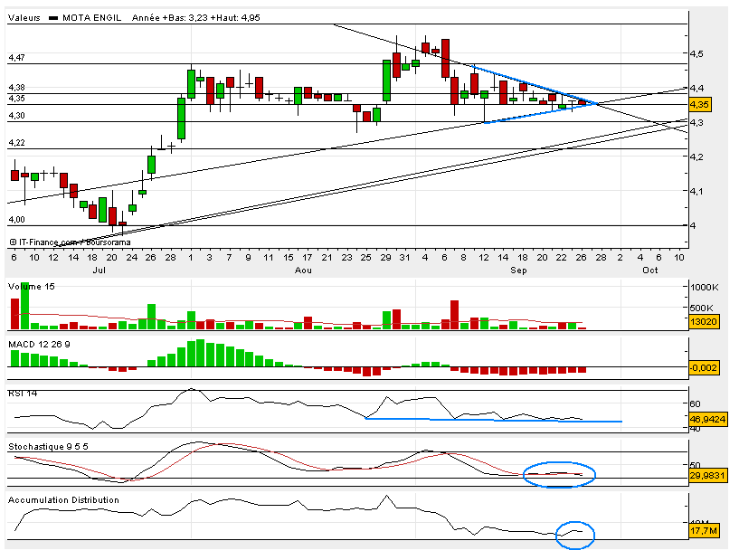Image resolution: width=739 pixels, height=560 pixels.
Task: Click the 4,5 price axis tick label
Action: [696, 53]
